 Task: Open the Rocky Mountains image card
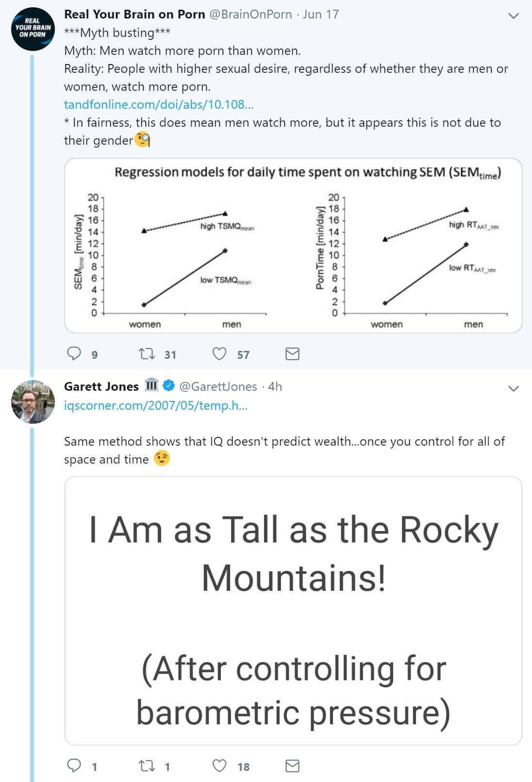tap(293, 611)
